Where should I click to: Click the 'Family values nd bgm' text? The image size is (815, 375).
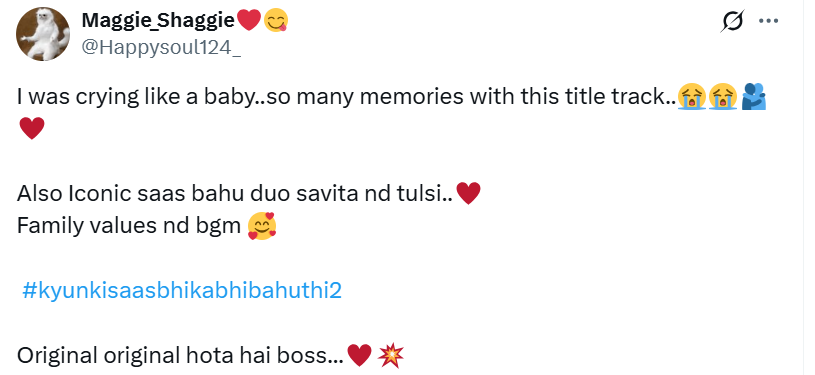point(129,226)
